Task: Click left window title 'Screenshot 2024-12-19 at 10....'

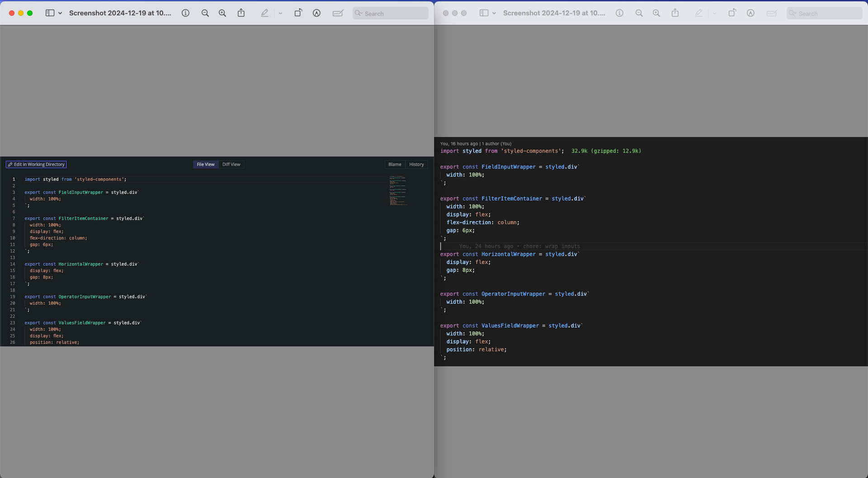Action: pos(120,13)
